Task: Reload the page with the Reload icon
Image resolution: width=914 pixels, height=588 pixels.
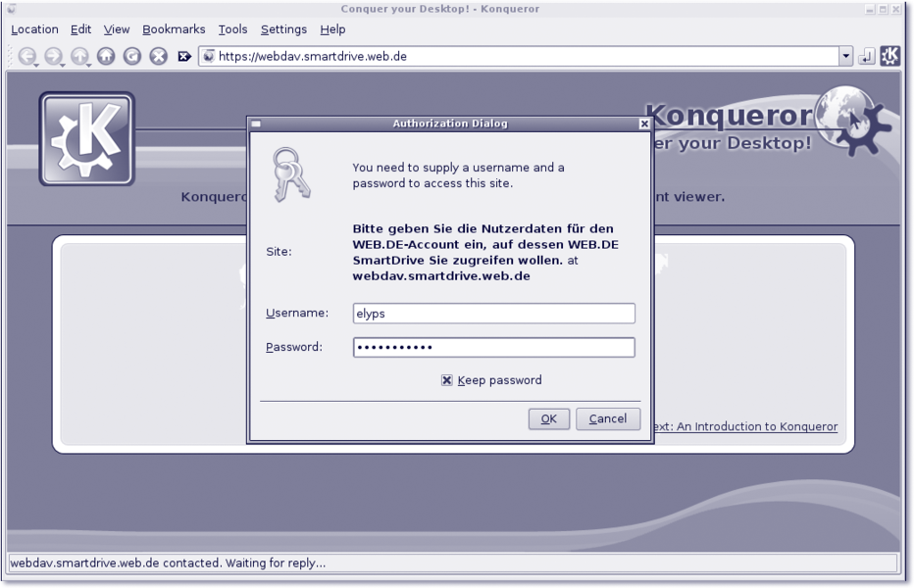Action: pos(132,57)
